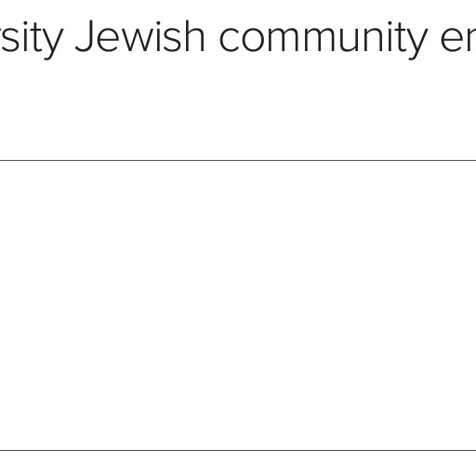Click the first letter "c" of community
Viewport: 476px width, 476px height.
click(229, 40)
